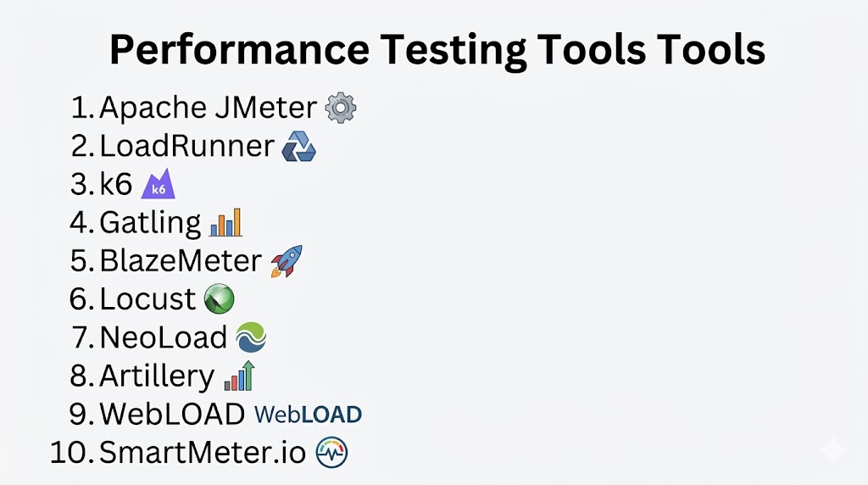Click the blue WebLOAD wordmark logo
Screen dimensions: 868x485
[309, 415]
